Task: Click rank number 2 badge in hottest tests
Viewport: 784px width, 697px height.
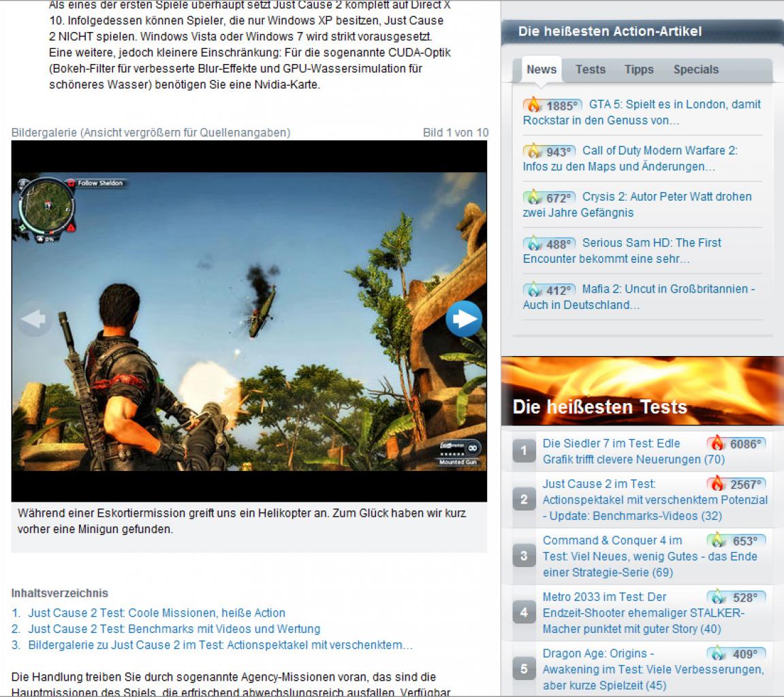Action: (524, 499)
